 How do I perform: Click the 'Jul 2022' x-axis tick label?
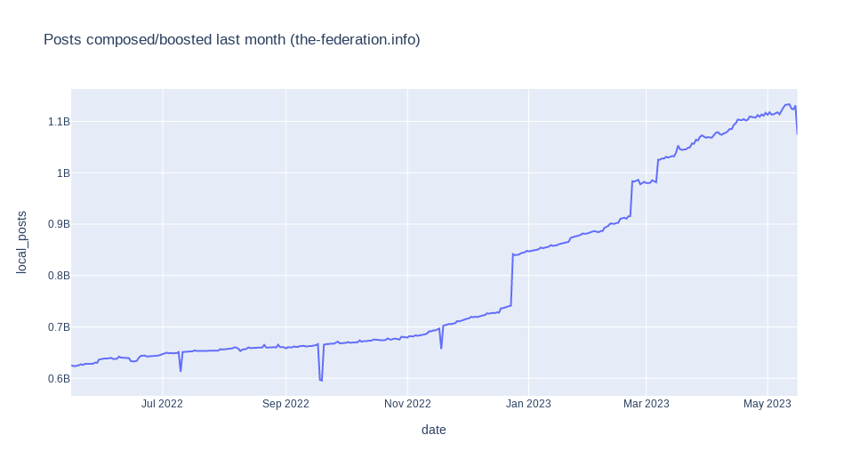pyautogui.click(x=162, y=404)
